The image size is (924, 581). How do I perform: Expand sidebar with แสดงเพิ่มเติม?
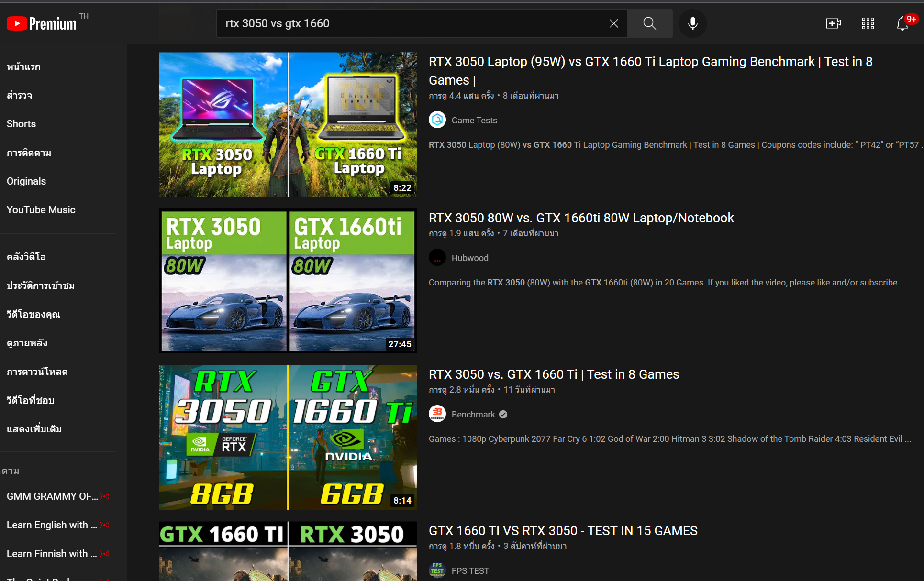tap(34, 429)
